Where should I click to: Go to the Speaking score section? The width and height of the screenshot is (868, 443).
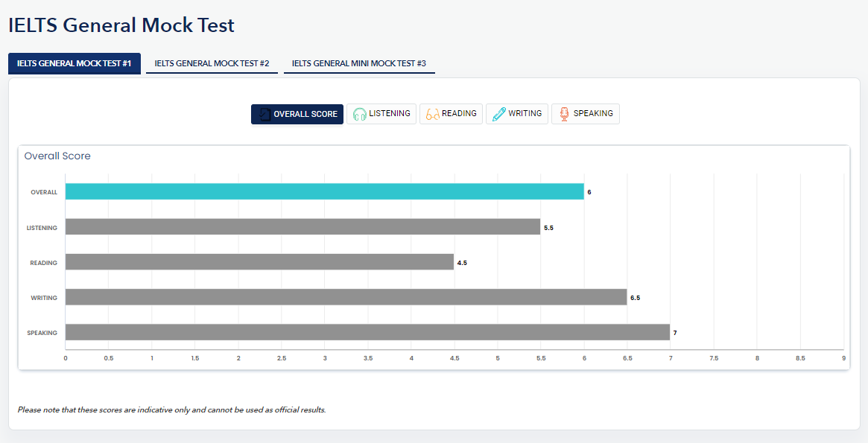click(585, 114)
